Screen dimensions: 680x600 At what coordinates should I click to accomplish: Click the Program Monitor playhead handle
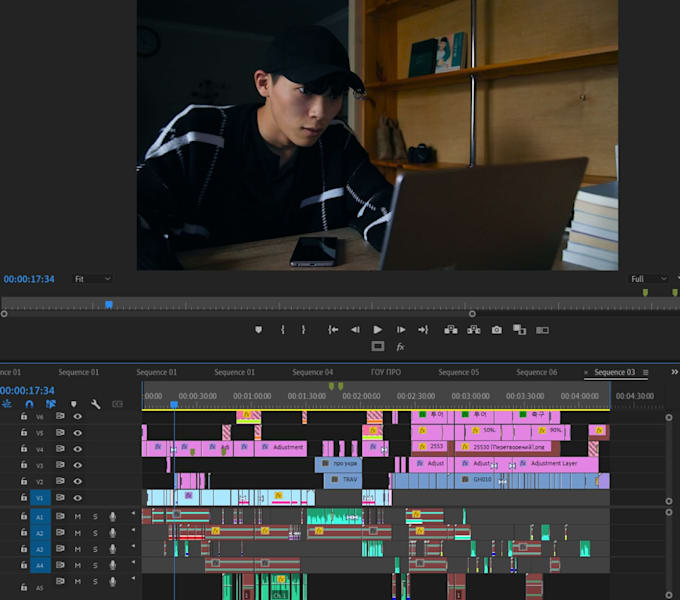tap(109, 304)
